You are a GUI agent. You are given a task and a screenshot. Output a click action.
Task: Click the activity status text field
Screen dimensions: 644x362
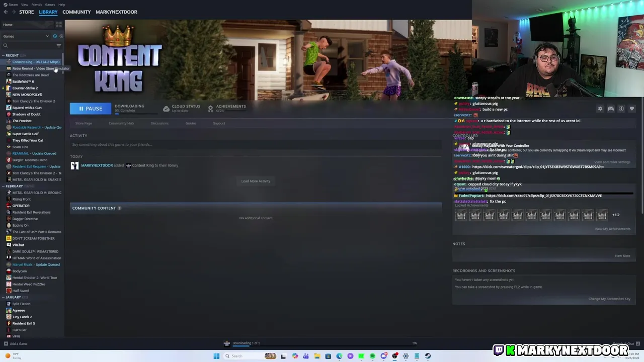coord(256,145)
